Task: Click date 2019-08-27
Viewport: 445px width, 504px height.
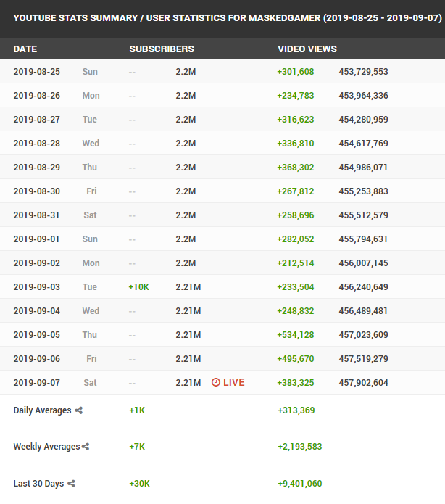Action: [37, 120]
